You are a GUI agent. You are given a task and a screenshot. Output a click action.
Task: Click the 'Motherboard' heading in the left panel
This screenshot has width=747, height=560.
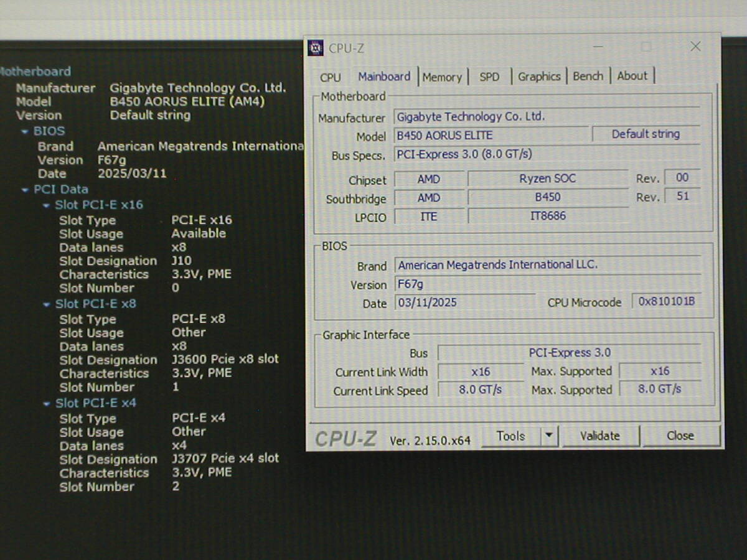click(x=35, y=72)
